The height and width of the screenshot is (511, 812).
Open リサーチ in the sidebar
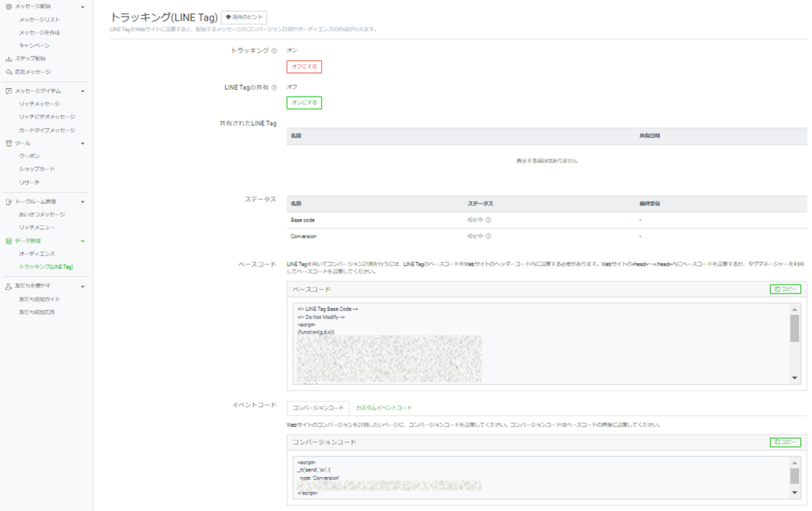(29, 183)
